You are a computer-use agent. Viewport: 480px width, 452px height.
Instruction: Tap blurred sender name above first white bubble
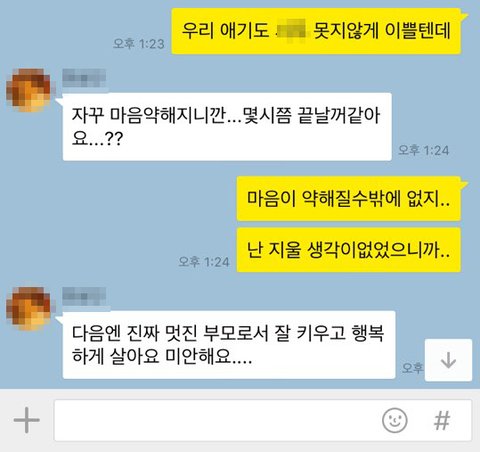(84, 78)
